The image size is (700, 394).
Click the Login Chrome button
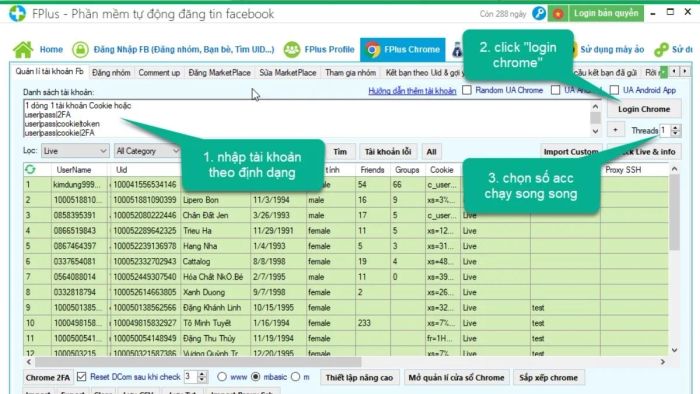tap(644, 109)
